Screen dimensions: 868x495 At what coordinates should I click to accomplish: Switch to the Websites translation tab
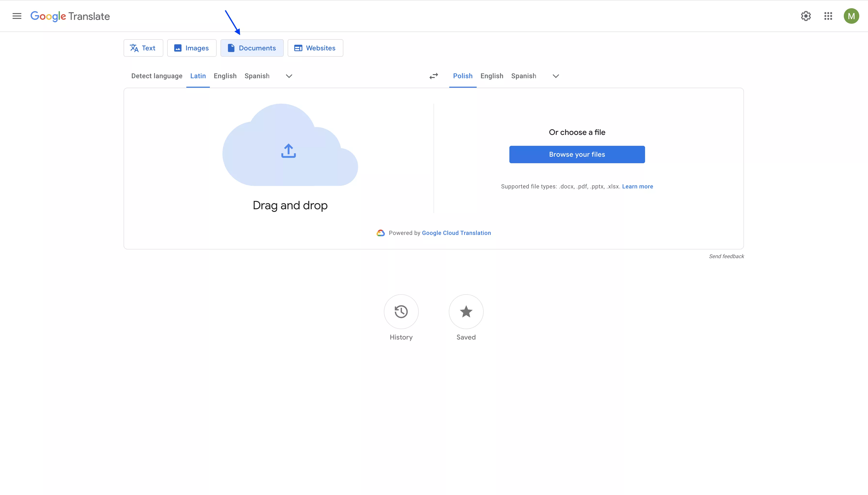point(315,48)
